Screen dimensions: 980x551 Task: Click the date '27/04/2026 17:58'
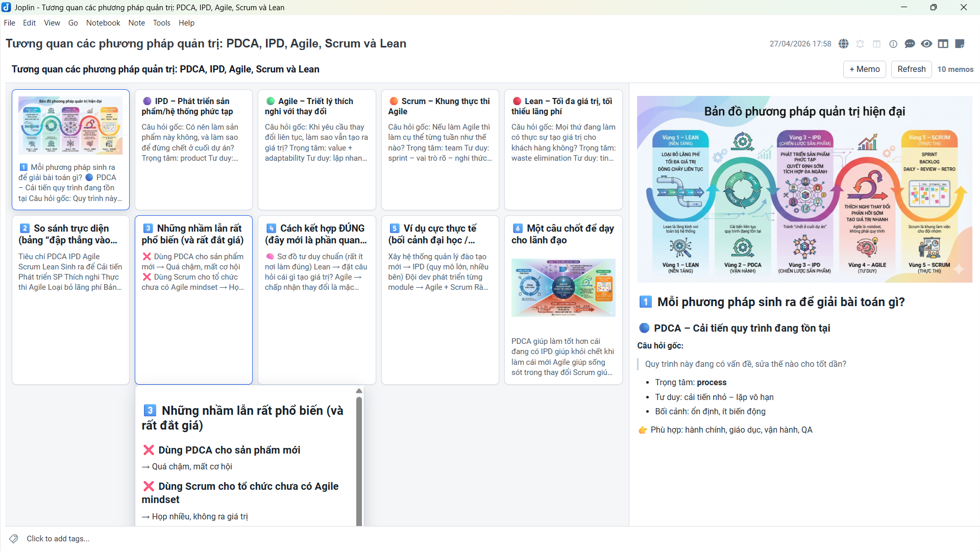[800, 44]
